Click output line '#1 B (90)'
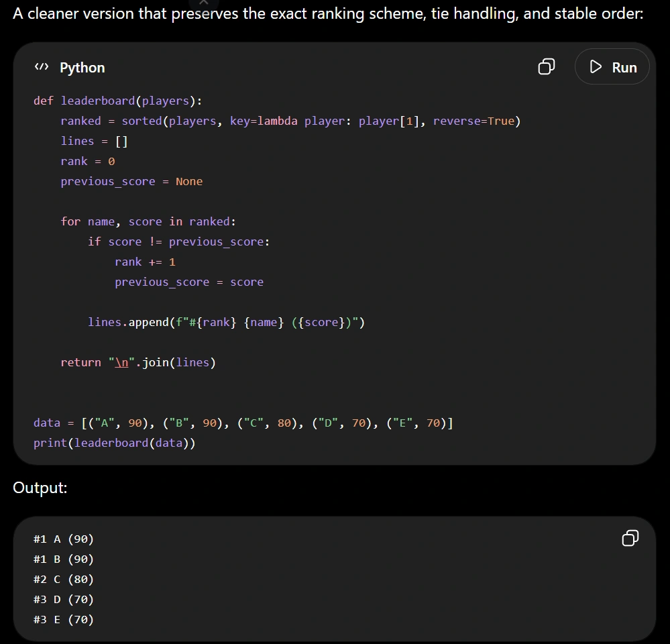This screenshot has height=644, width=670. [64, 559]
